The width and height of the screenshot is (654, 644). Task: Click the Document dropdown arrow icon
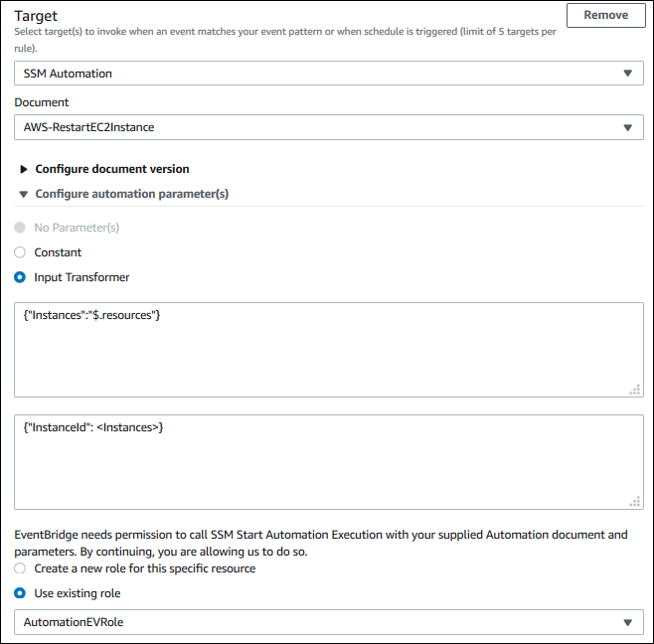pyautogui.click(x=626, y=127)
